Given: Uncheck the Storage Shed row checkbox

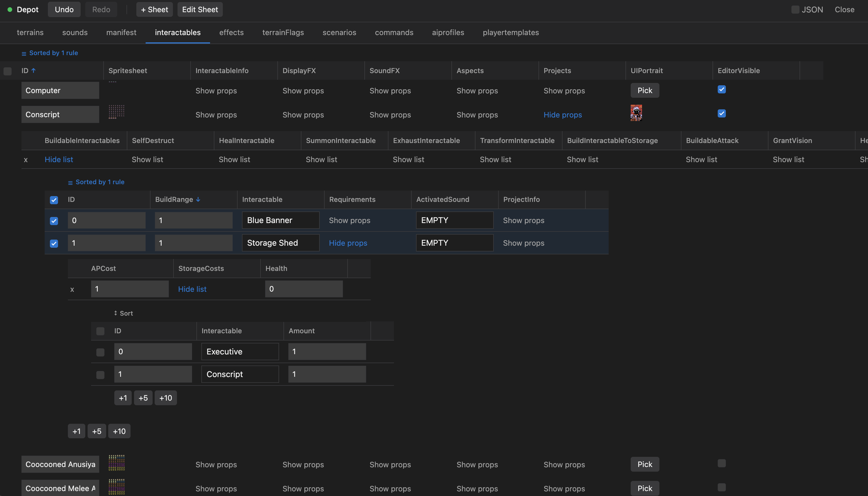Looking at the screenshot, I should [x=54, y=243].
